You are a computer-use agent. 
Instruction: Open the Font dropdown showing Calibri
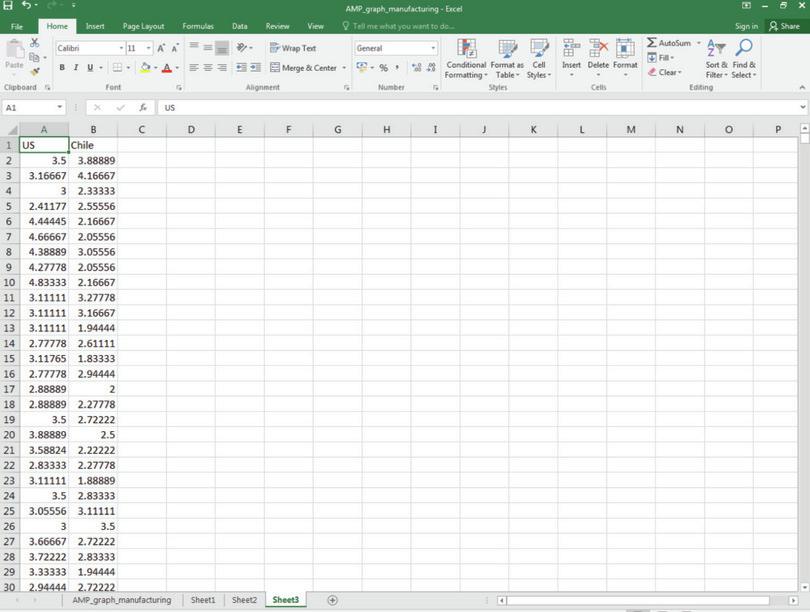[x=85, y=48]
